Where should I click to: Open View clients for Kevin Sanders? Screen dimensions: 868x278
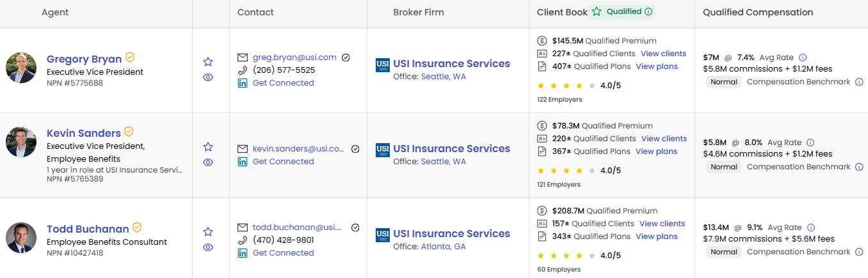664,139
